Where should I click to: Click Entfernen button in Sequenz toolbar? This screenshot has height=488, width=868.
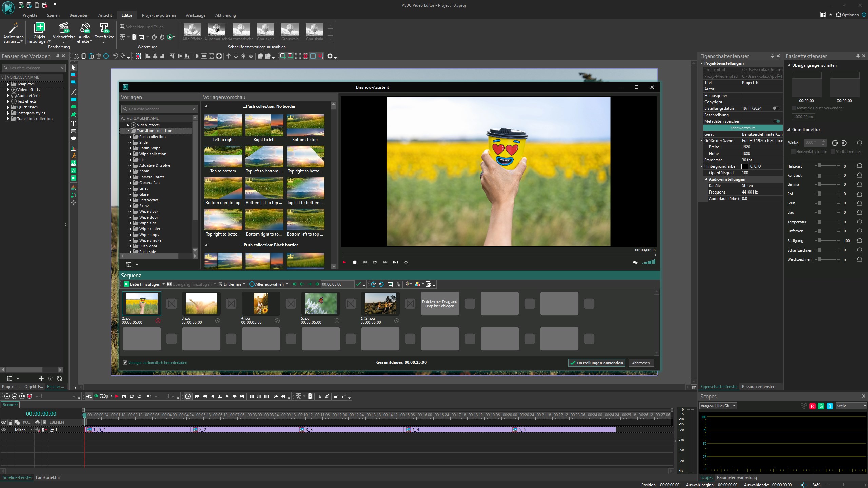[230, 284]
